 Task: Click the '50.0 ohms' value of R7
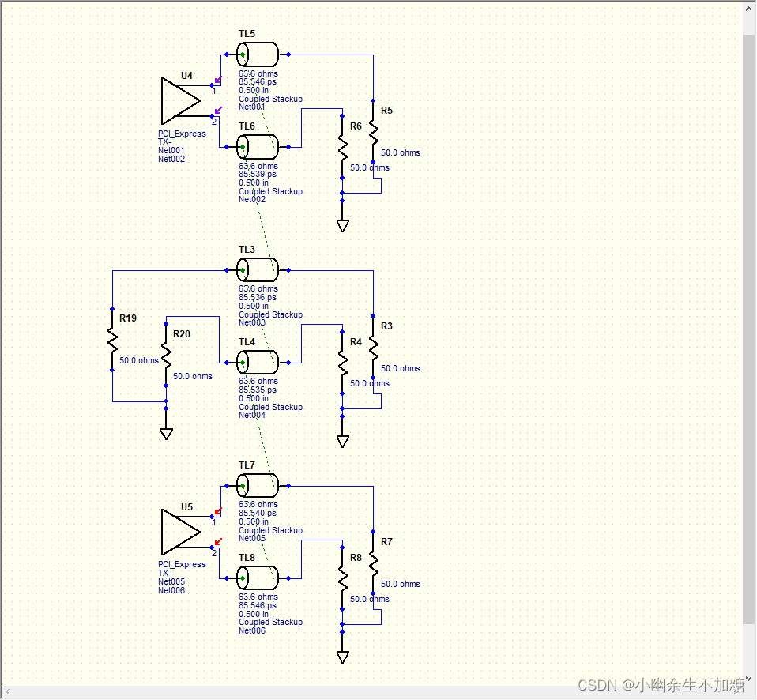pyautogui.click(x=400, y=584)
